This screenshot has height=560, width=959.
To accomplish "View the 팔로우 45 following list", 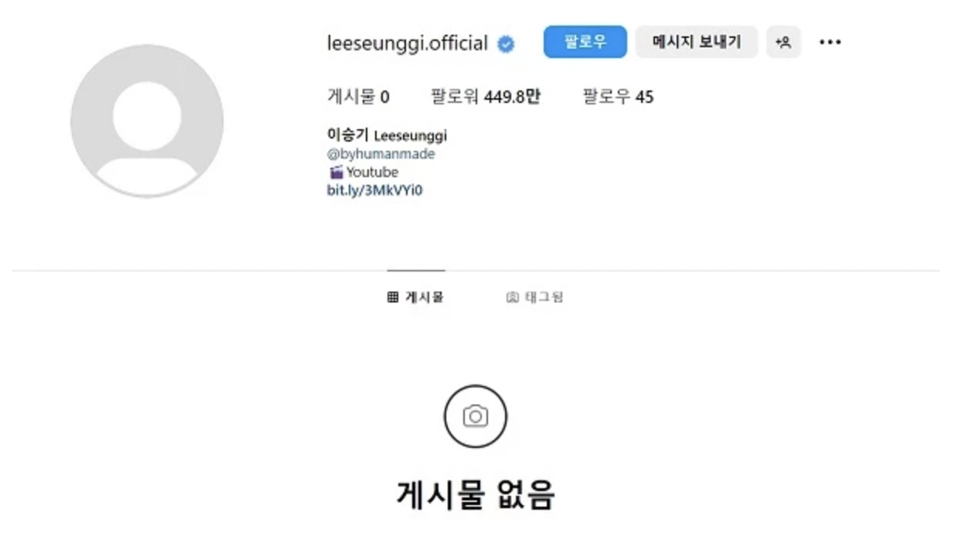I will click(x=618, y=97).
